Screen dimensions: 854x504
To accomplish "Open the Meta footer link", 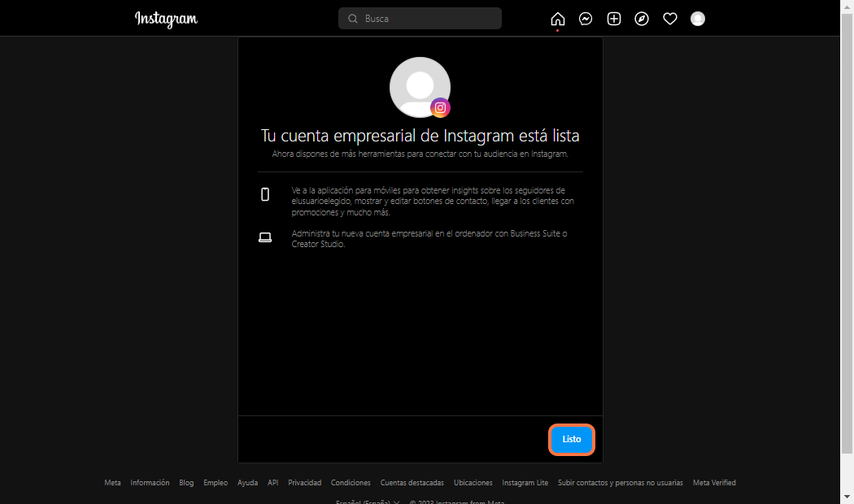I will point(113,483).
